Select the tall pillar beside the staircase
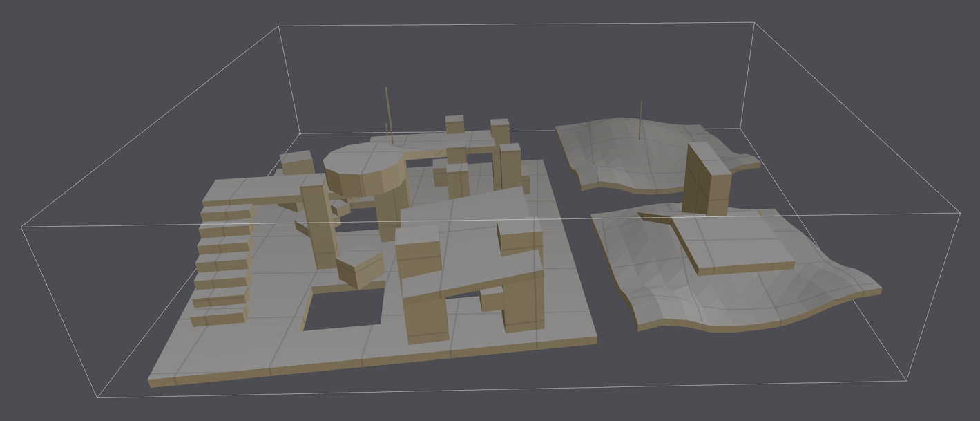The image size is (980, 421). click(319, 221)
